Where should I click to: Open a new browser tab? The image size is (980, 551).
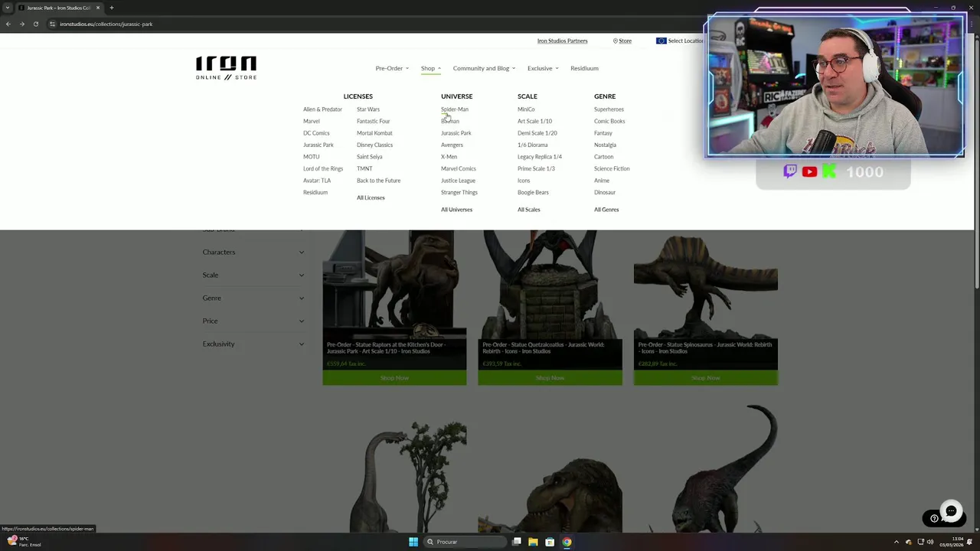tap(112, 8)
